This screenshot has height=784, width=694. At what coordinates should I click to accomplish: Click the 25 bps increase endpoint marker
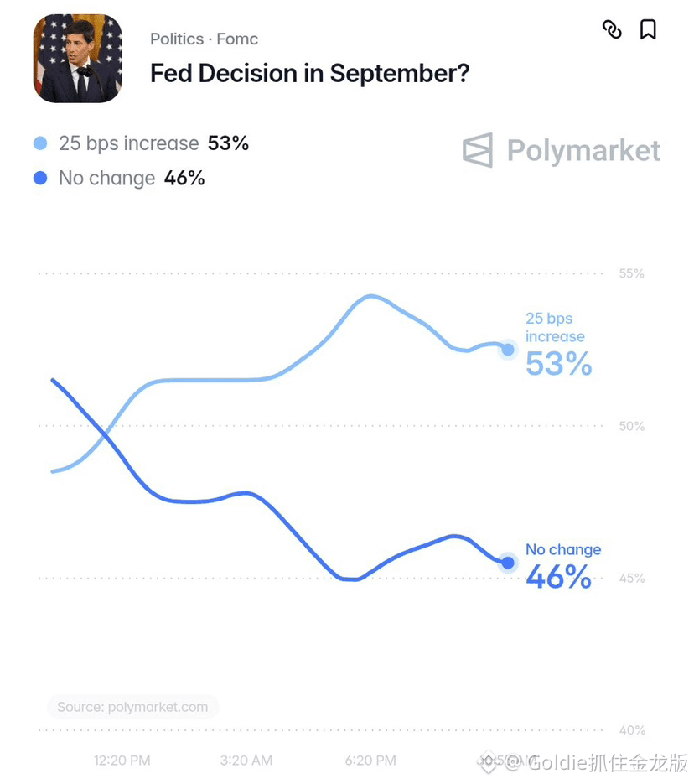508,350
